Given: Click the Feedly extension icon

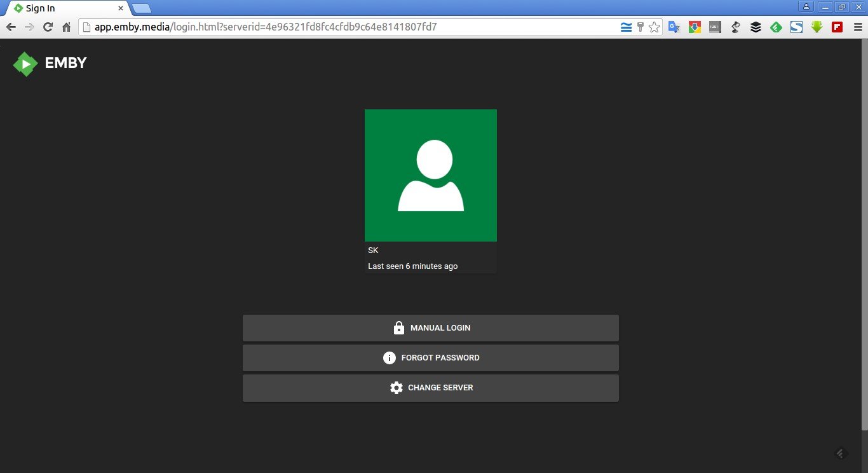Looking at the screenshot, I should [x=776, y=27].
